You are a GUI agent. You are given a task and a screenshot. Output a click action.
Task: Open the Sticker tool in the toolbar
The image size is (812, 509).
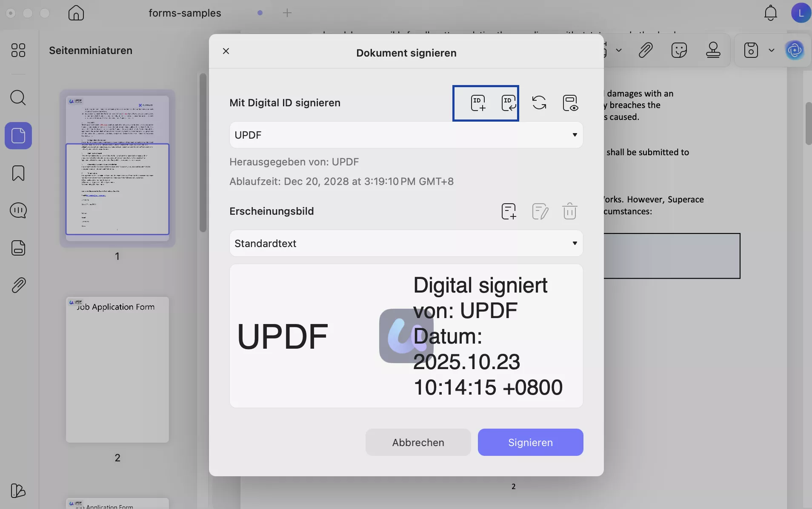[x=679, y=50]
